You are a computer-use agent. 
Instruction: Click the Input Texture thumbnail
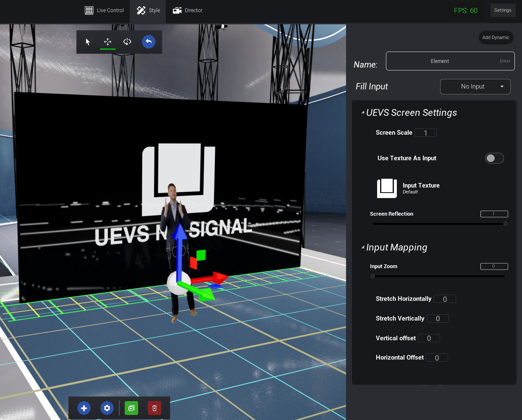point(387,188)
